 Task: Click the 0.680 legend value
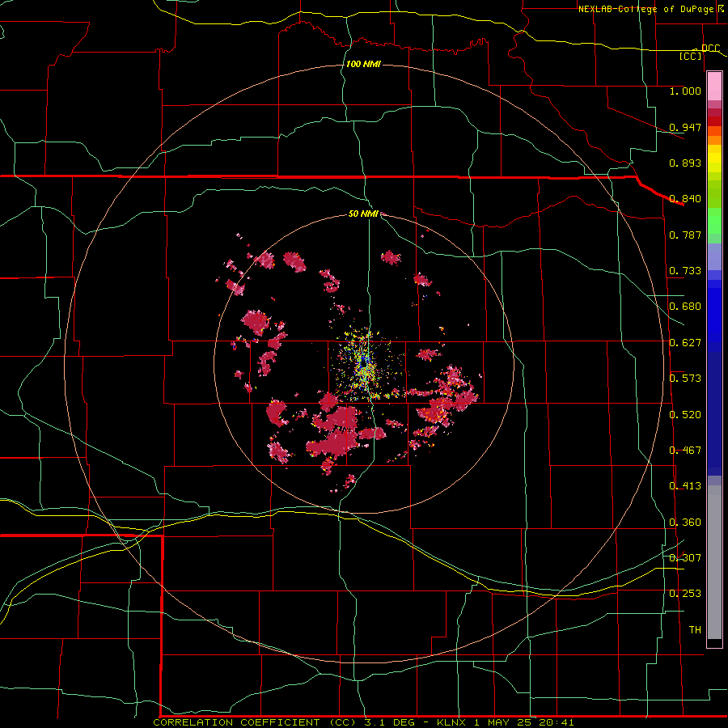[x=685, y=307]
